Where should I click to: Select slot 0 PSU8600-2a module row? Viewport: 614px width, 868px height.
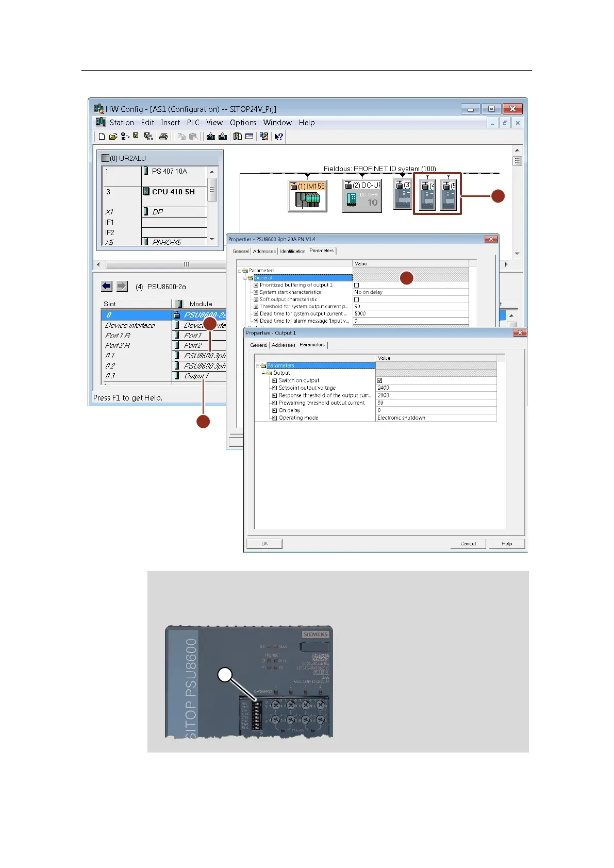pyautogui.click(x=163, y=315)
